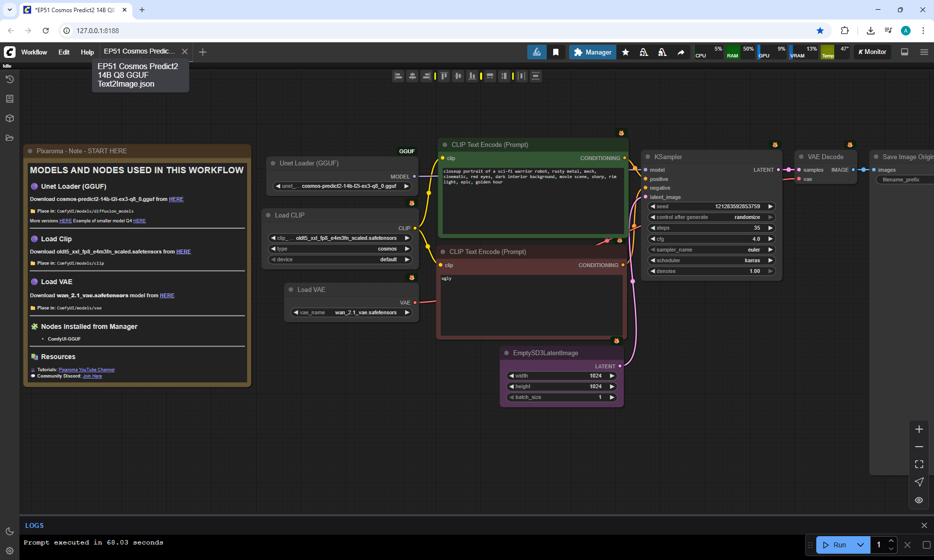Viewport: 934px width, 560px height.
Task: Open the sampler_name euler dropdown
Action: (711, 250)
